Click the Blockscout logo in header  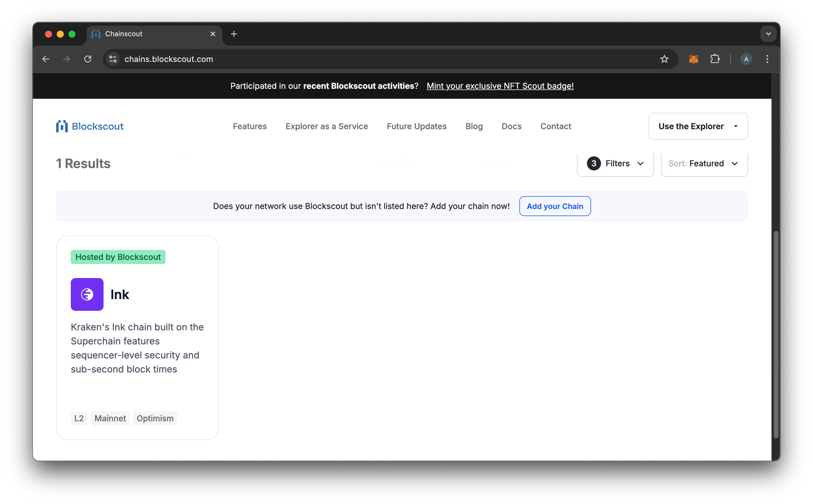point(90,126)
